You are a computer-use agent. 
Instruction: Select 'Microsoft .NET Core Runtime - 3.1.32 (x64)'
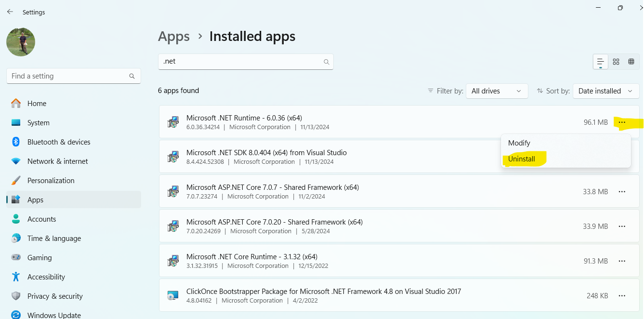pos(252,257)
